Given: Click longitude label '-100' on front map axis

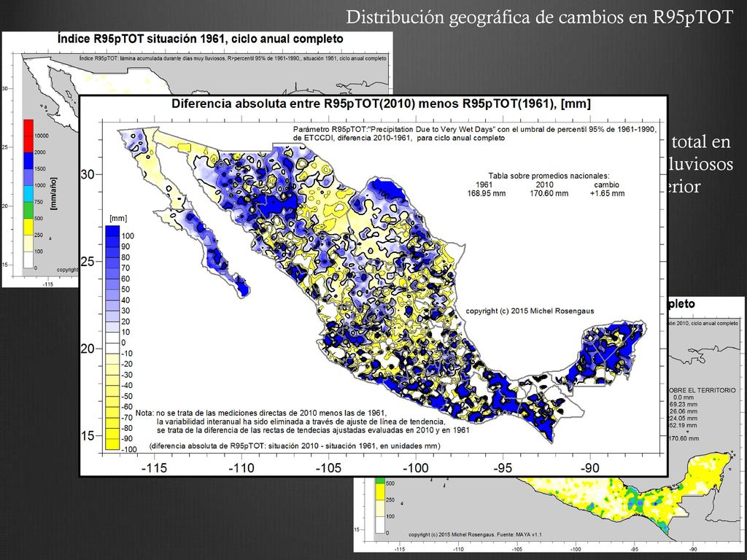Looking at the screenshot, I should click(x=415, y=468).
